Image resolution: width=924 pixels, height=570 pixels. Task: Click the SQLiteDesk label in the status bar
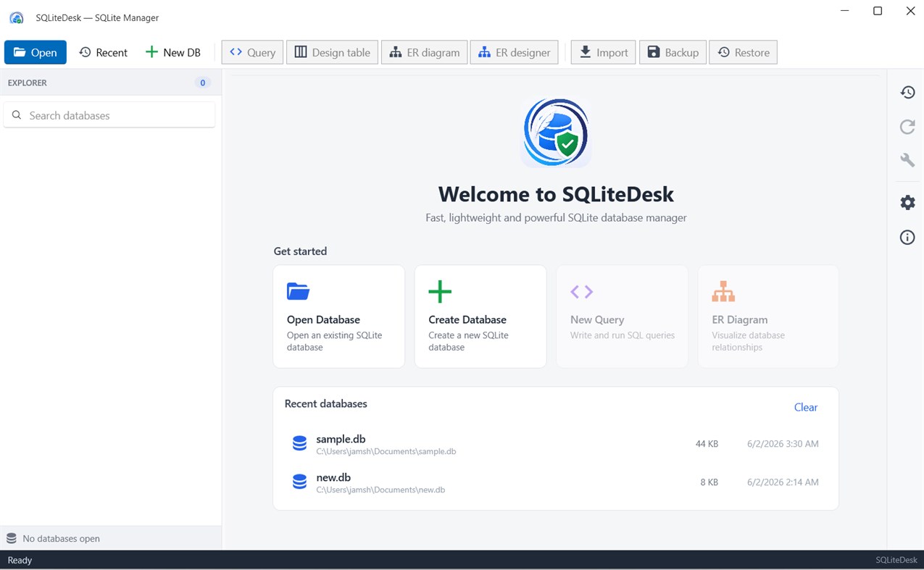(896, 560)
